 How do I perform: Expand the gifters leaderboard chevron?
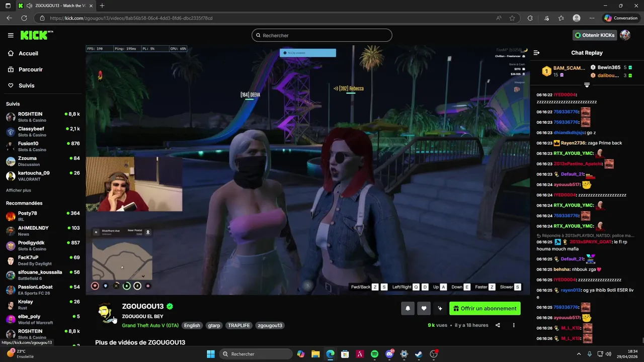[587, 84]
